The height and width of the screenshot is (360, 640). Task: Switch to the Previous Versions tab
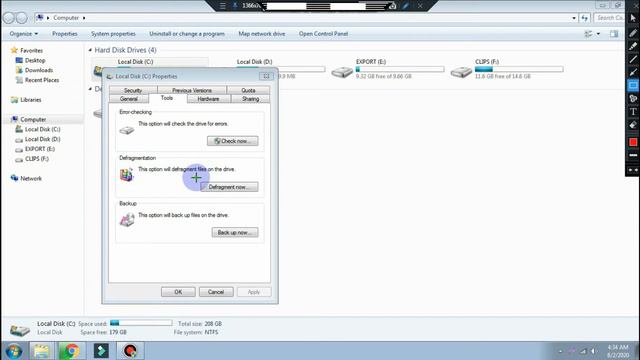click(x=192, y=90)
